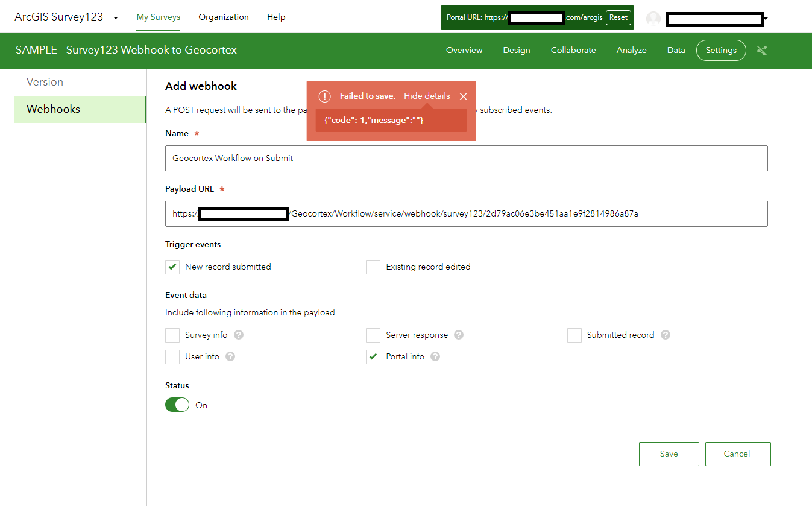Image resolution: width=812 pixels, height=506 pixels.
Task: Enable the Submitted record checkbox
Action: point(574,335)
